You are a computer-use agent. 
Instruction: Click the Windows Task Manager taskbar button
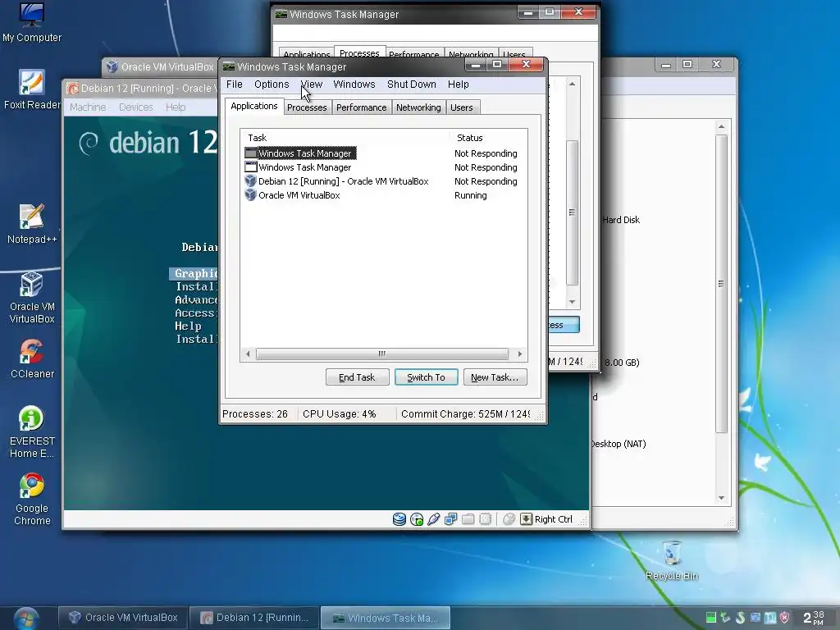[x=386, y=618]
